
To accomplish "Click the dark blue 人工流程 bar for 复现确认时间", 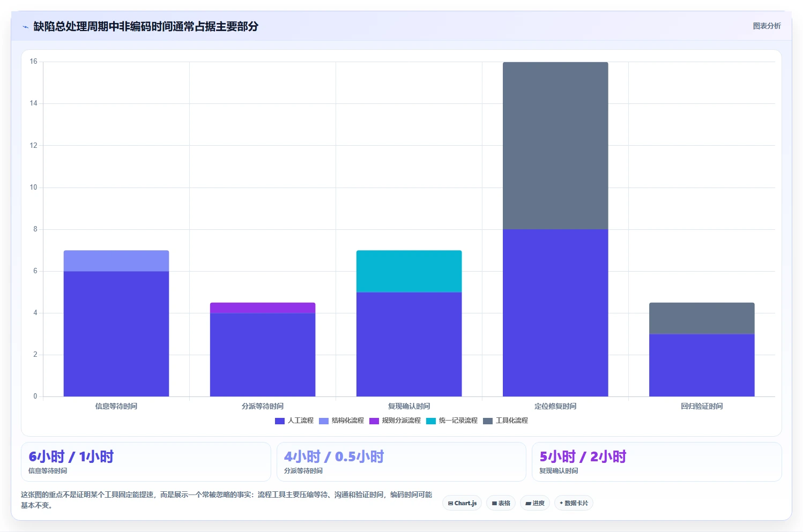I will pos(409,344).
